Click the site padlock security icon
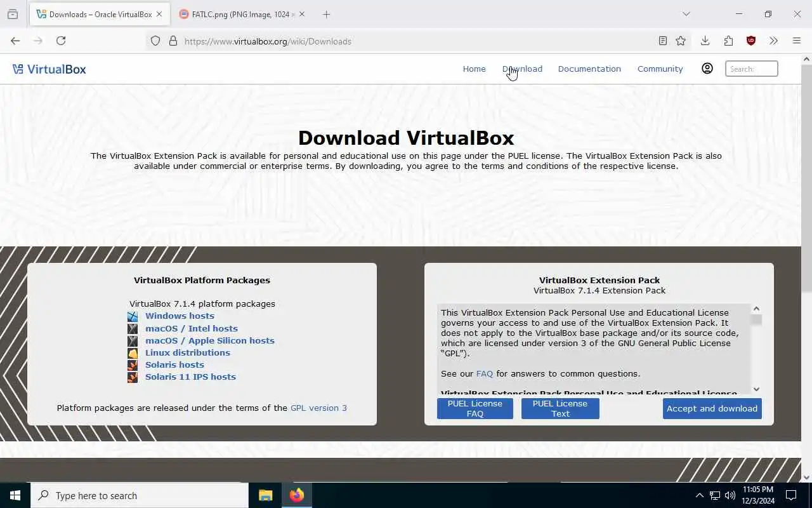This screenshot has width=812, height=508. click(173, 41)
